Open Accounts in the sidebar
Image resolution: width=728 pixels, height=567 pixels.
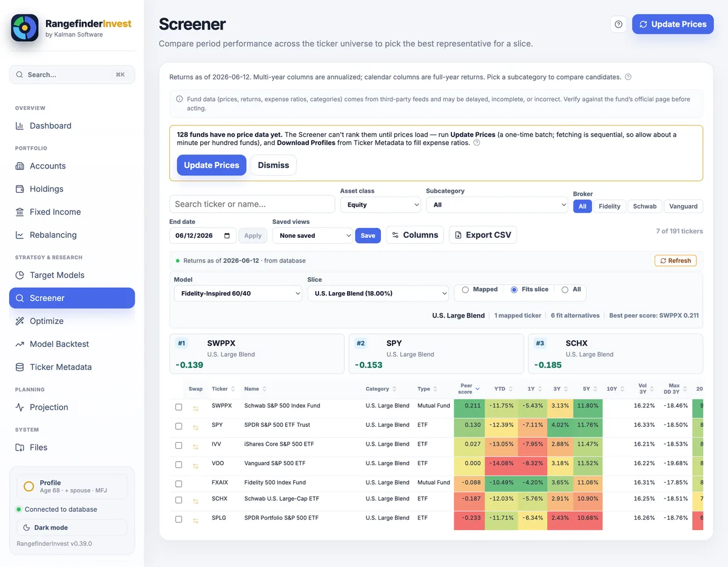tap(72, 166)
